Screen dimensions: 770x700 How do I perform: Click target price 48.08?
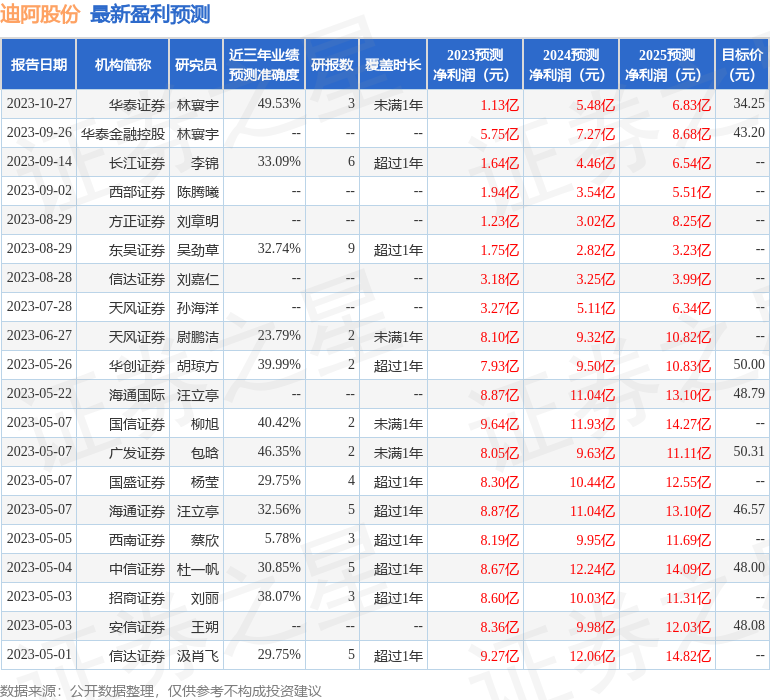749,625
